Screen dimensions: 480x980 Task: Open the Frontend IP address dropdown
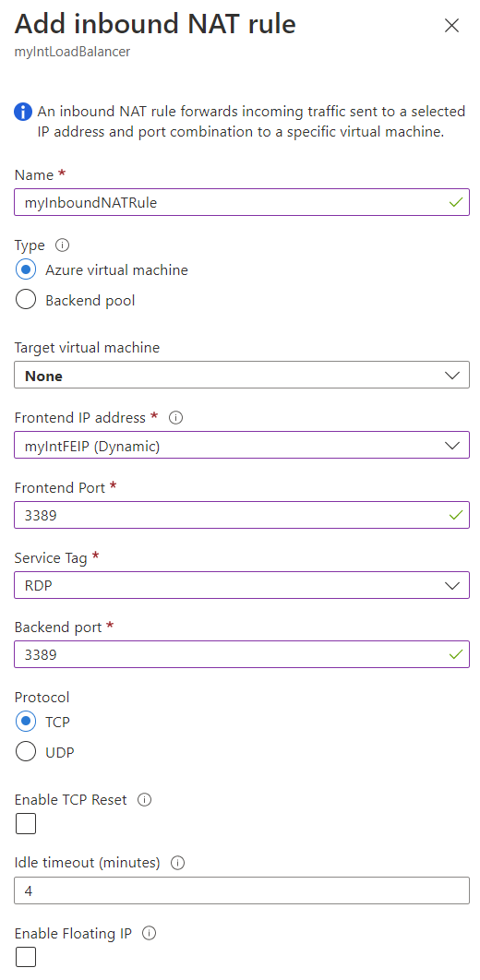coord(242,445)
